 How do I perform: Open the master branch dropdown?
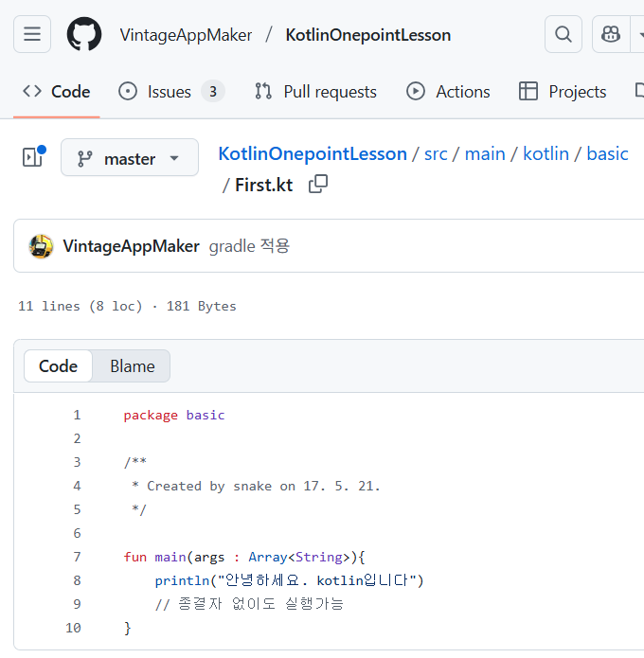coord(130,158)
